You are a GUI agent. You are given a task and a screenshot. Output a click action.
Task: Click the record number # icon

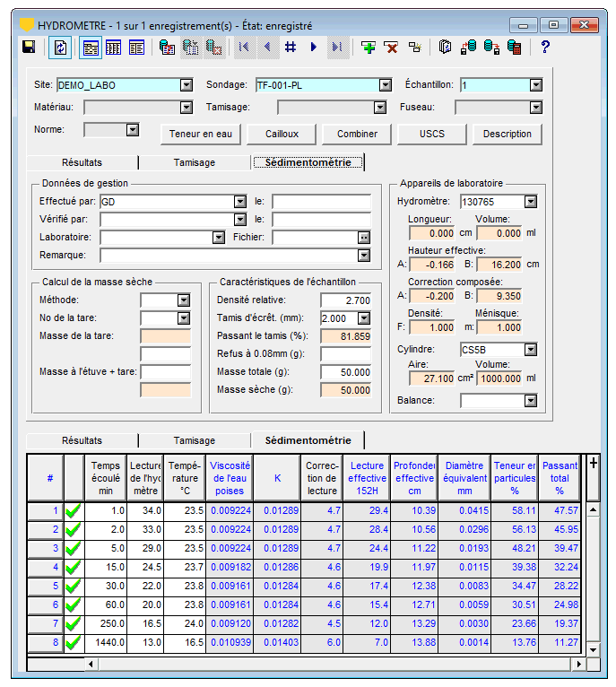click(x=290, y=48)
